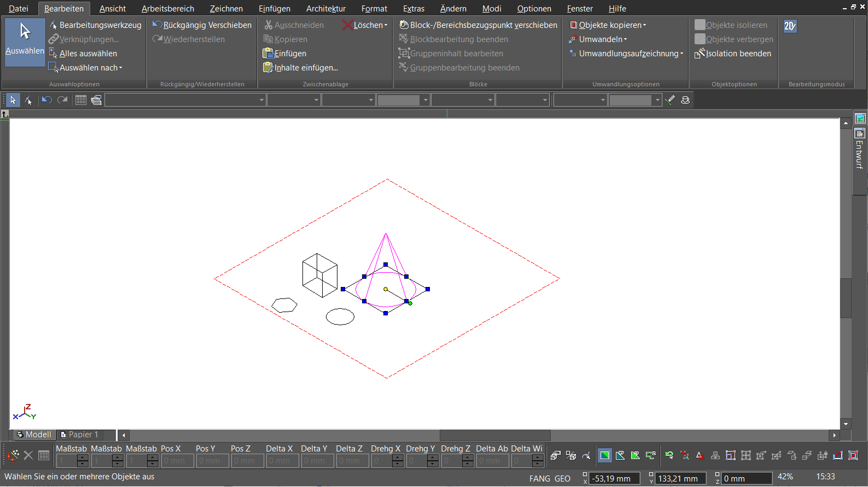The height and width of the screenshot is (487, 868).
Task: Click the square with crosshair center icon
Action: [745, 455]
